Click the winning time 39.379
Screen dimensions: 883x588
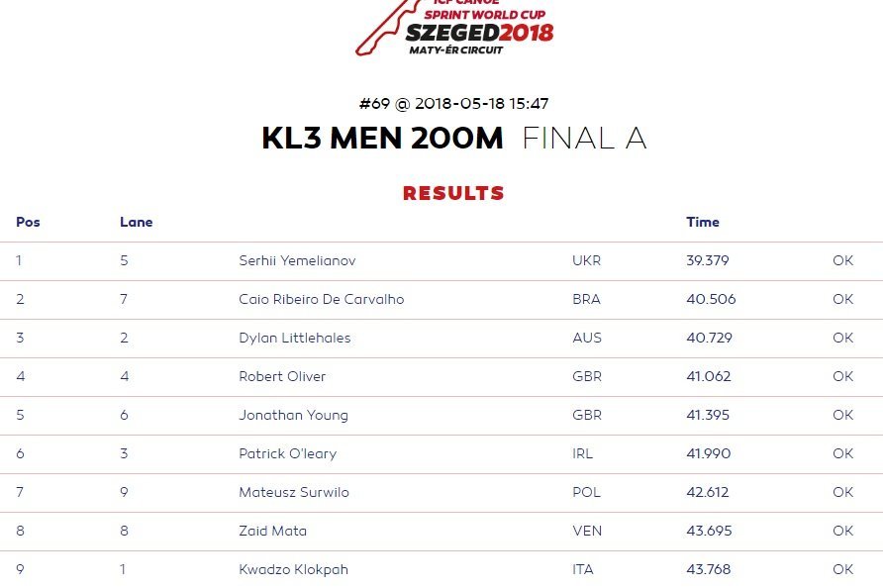point(707,261)
